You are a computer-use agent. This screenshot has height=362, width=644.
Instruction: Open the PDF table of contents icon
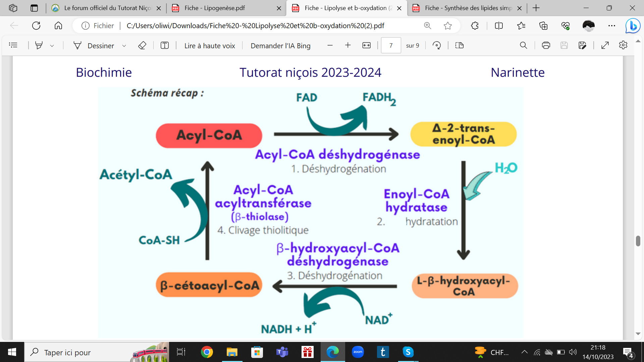coord(13,45)
